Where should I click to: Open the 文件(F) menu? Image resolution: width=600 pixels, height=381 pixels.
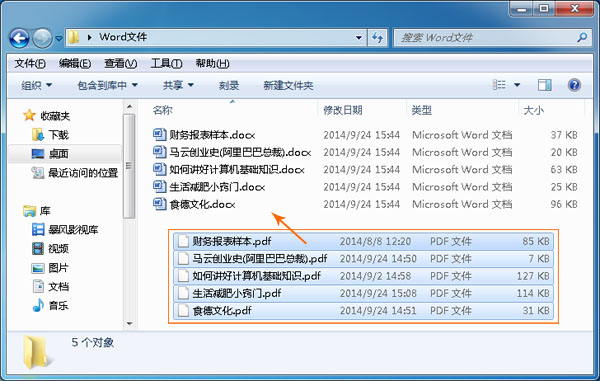30,63
